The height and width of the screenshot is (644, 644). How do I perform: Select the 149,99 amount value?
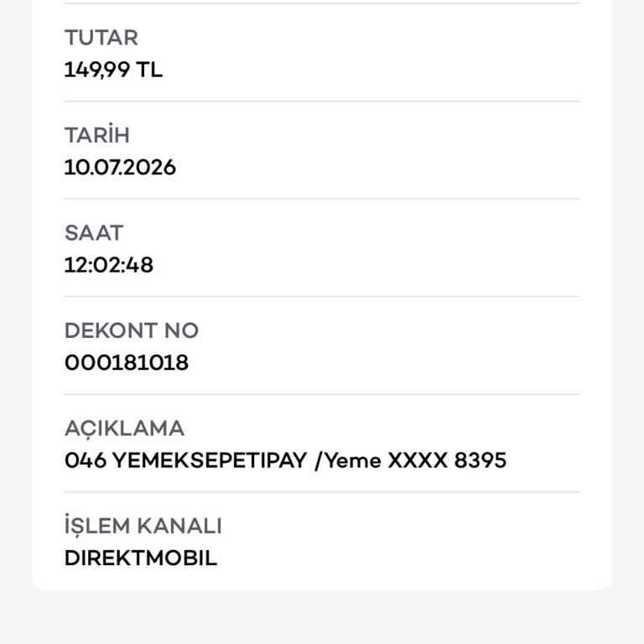coord(97,70)
